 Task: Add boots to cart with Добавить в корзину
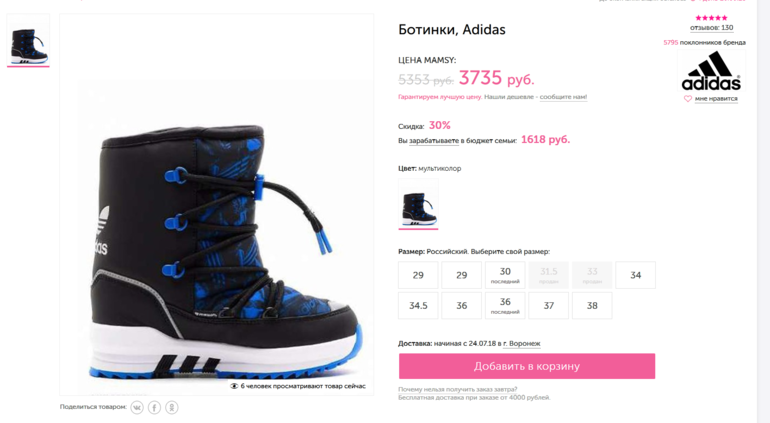526,366
